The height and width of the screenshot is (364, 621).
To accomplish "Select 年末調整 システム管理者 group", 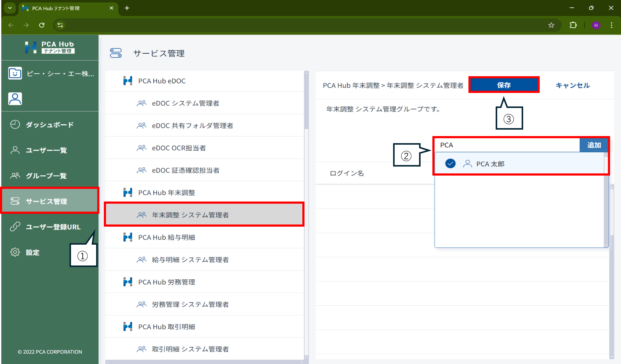I will pyautogui.click(x=204, y=215).
